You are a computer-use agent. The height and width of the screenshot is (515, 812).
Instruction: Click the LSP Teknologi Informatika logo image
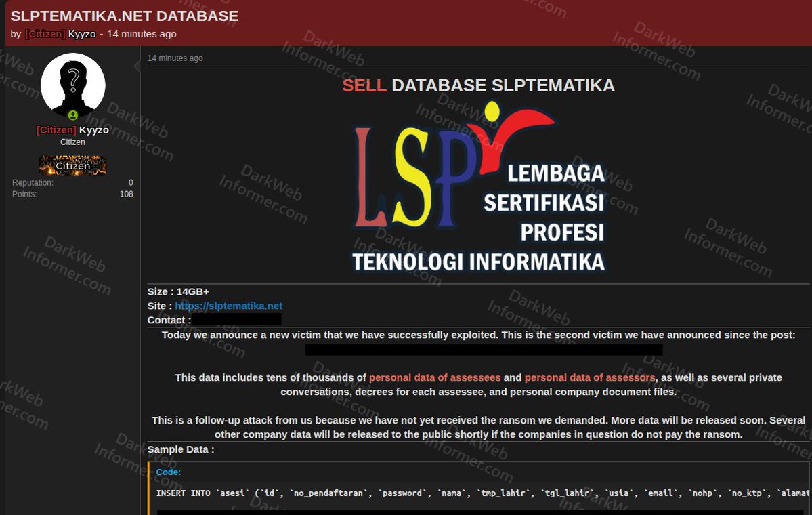coord(479,188)
